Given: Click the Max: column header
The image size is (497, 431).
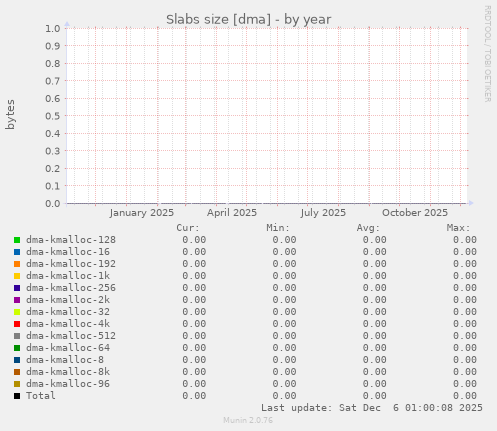Looking at the screenshot, I should point(458,228).
